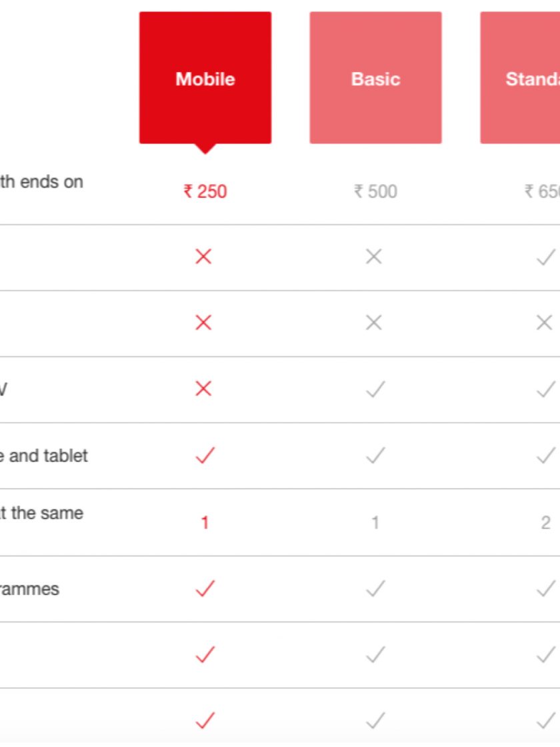The width and height of the screenshot is (560, 747).
Task: Click the ₹ 250 Mobile price
Action: [x=205, y=191]
